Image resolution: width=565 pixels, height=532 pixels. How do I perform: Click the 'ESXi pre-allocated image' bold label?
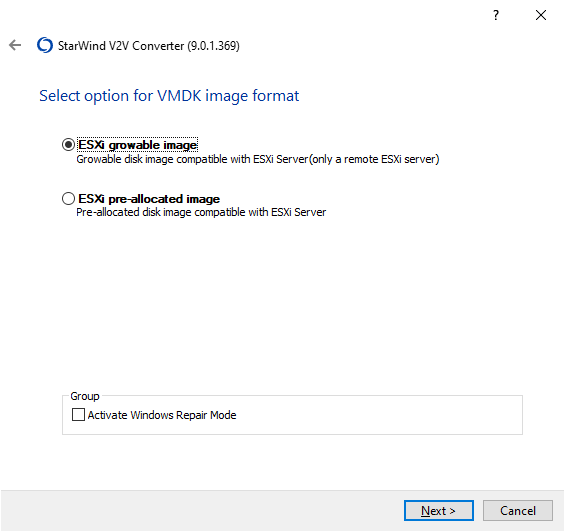point(149,199)
